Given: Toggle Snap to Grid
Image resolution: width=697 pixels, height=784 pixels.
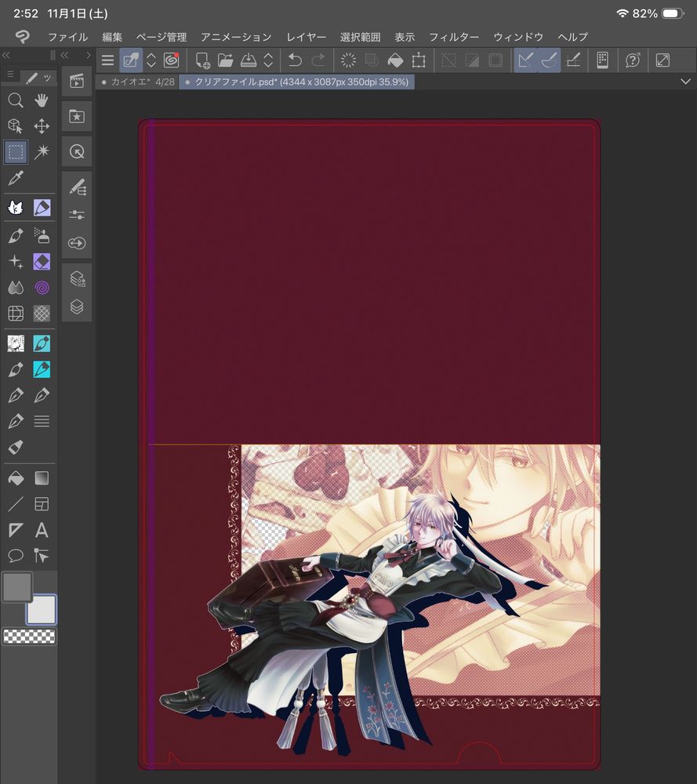Looking at the screenshot, I should tap(573, 60).
